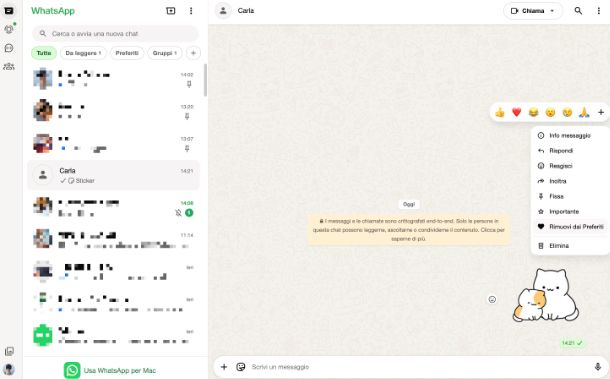React with surprised face emoji
The width and height of the screenshot is (610, 379).
(x=550, y=112)
